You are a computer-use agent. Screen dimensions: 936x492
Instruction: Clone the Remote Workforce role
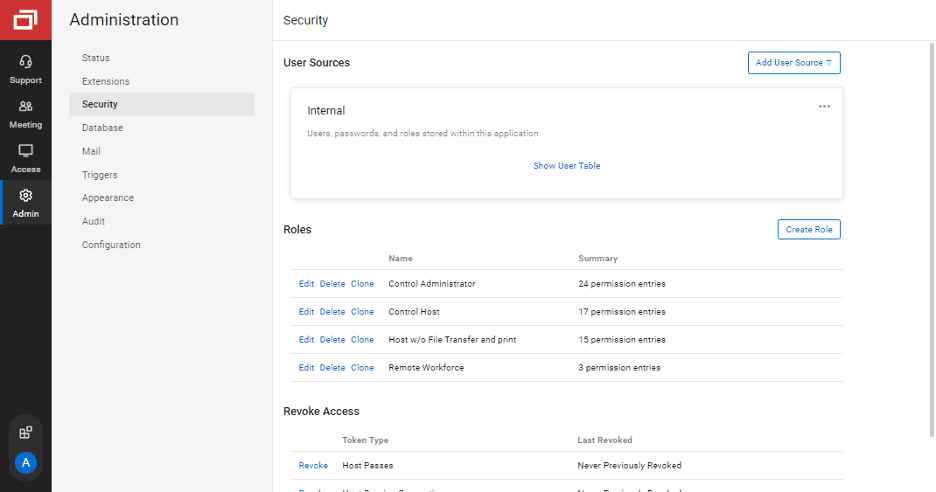362,368
